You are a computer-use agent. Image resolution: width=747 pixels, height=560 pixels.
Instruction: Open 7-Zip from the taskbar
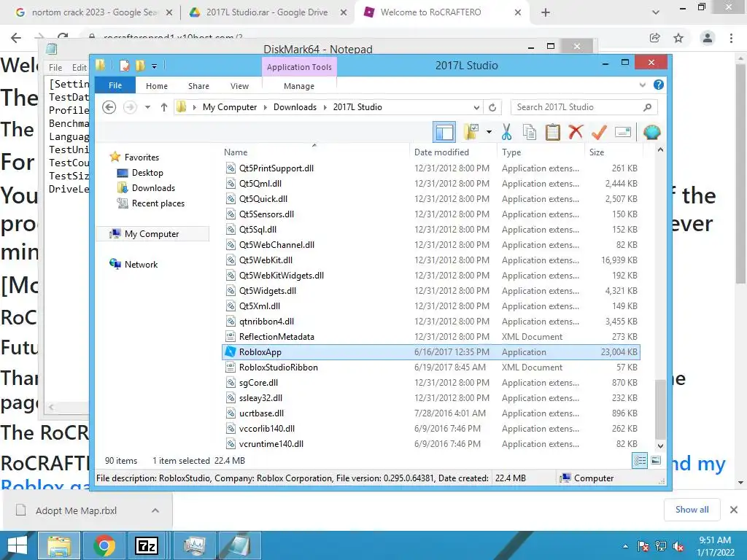pyautogui.click(x=146, y=545)
